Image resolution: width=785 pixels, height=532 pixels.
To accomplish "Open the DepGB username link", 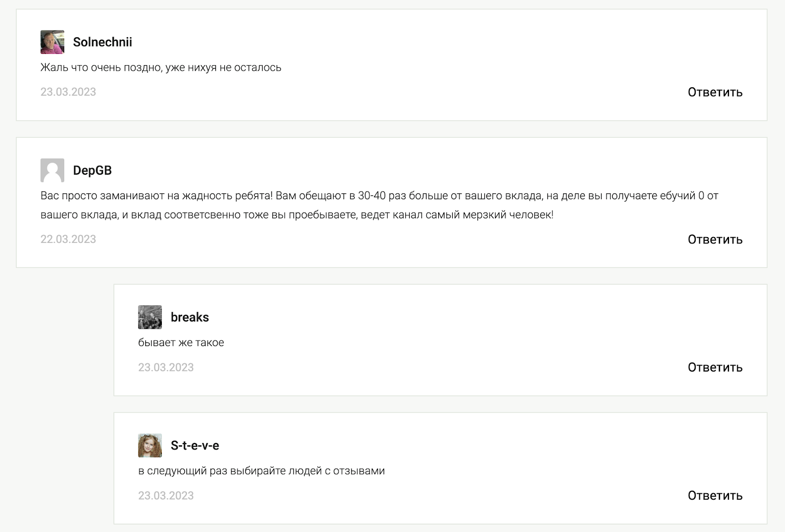I will coord(92,170).
